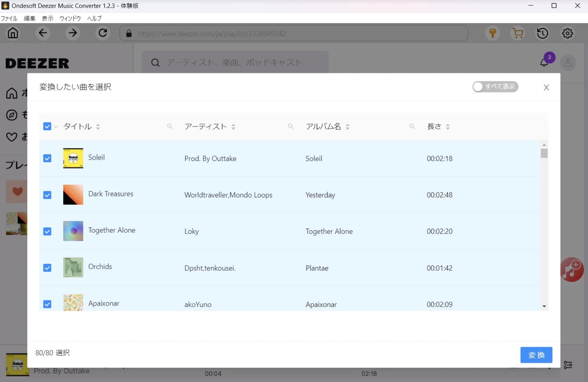This screenshot has width=588, height=382.
Task: Open the conversion history clock icon
Action: [x=543, y=33]
